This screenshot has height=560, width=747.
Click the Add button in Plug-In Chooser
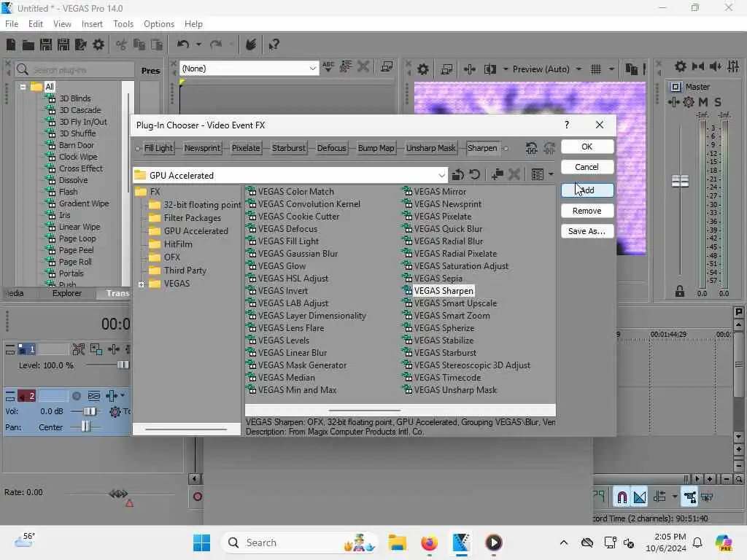[587, 190]
